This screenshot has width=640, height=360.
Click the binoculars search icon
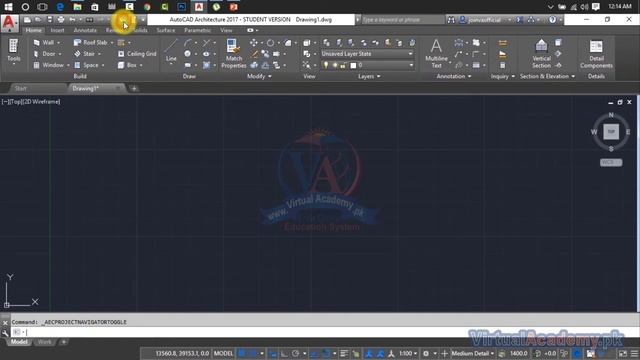tap(451, 20)
